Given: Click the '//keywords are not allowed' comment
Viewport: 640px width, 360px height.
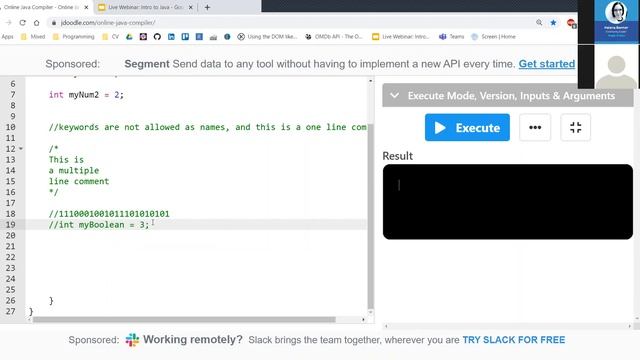Looking at the screenshot, I should (207, 127).
